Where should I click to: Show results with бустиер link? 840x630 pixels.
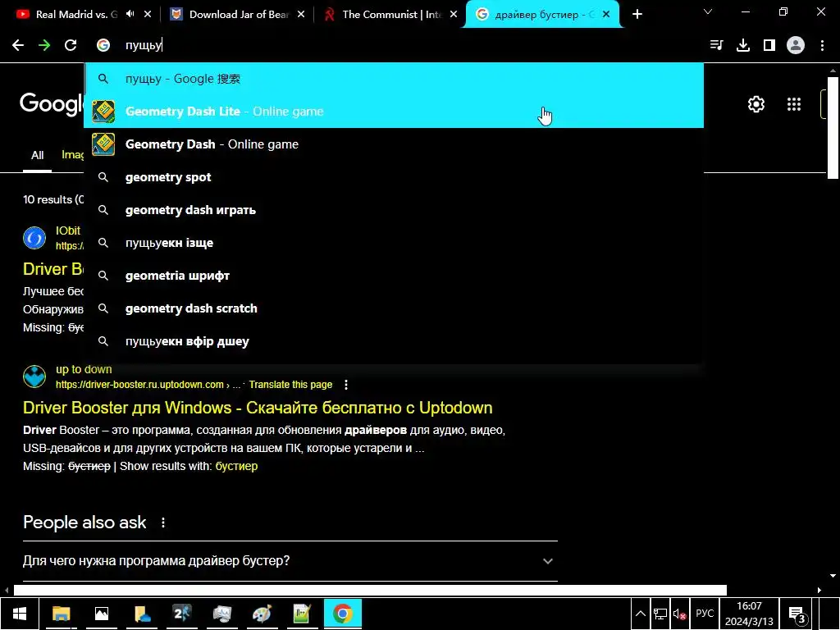[236, 466]
